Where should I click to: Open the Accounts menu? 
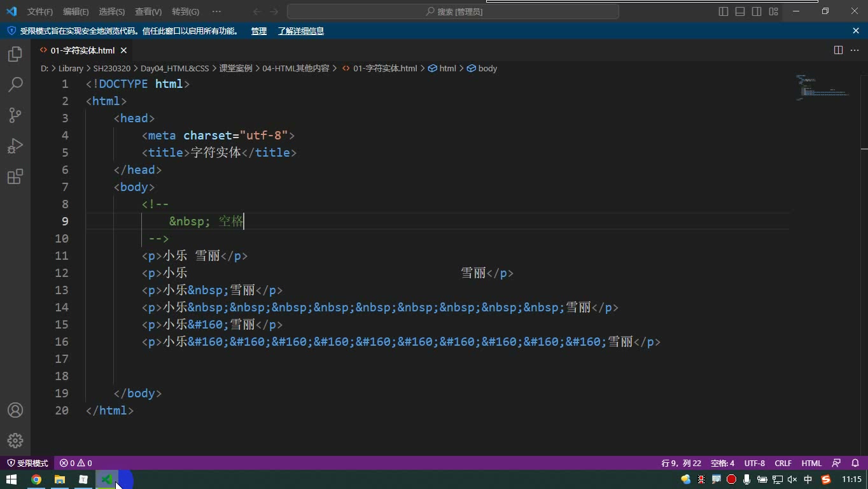click(x=15, y=410)
